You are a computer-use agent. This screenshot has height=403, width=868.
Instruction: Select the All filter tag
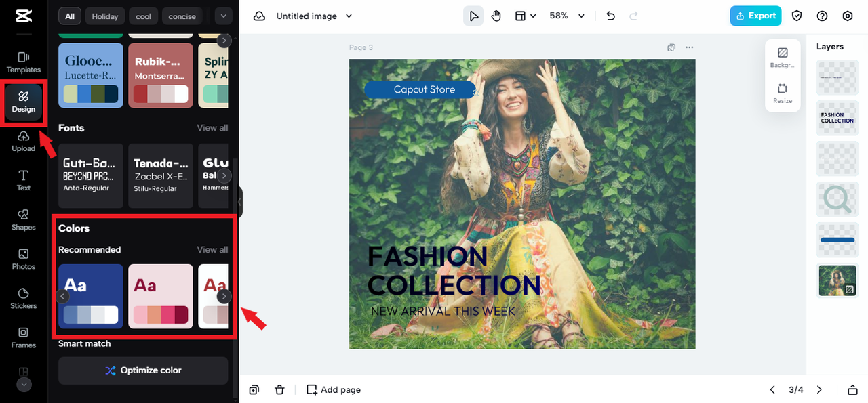click(x=70, y=16)
